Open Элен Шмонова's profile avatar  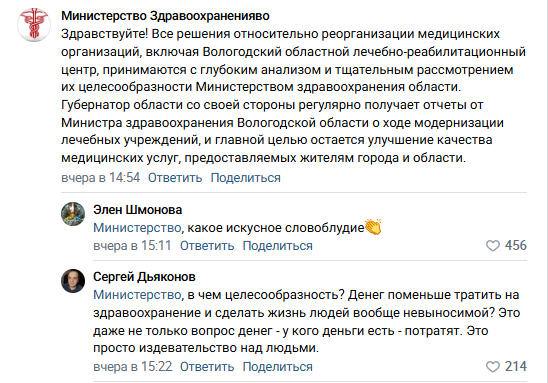tap(73, 214)
